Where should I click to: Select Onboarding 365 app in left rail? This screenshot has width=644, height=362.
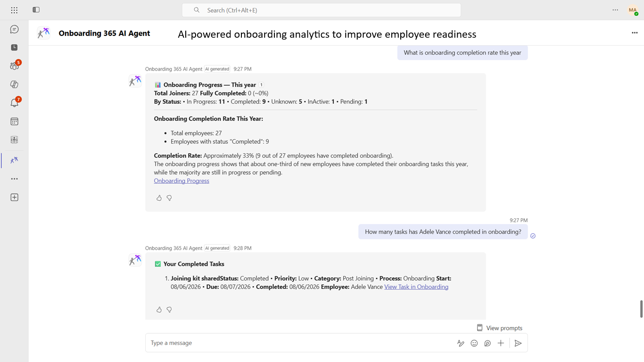14,160
